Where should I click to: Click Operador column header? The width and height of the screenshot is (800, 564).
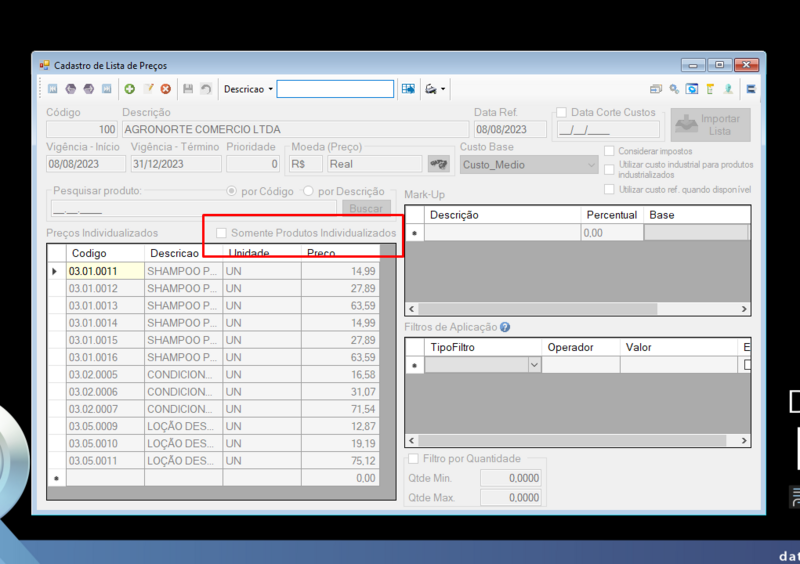tap(581, 348)
